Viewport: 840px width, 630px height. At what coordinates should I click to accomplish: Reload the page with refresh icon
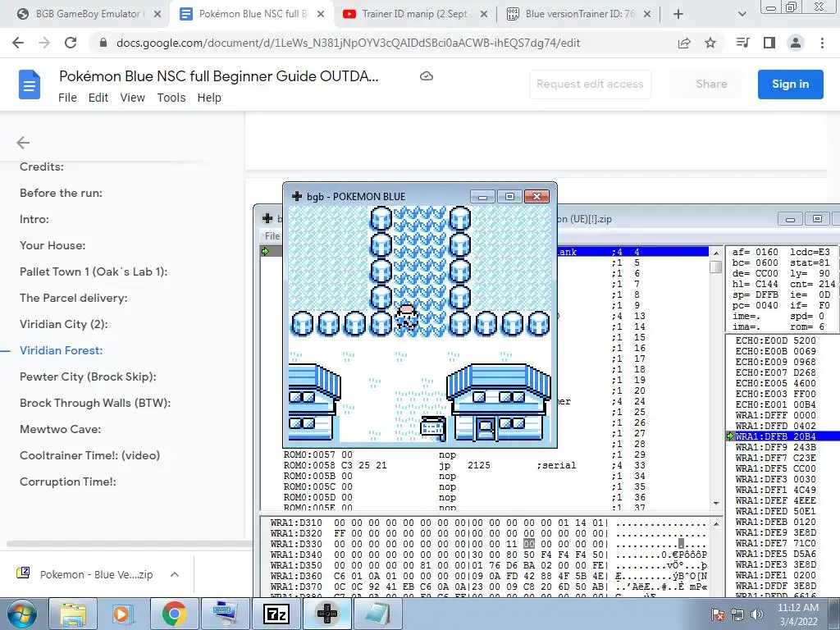[71, 43]
